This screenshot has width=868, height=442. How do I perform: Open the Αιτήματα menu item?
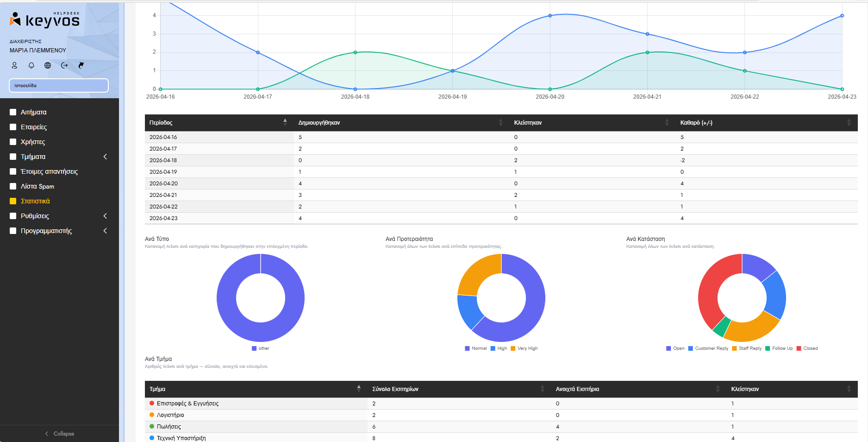pos(33,112)
